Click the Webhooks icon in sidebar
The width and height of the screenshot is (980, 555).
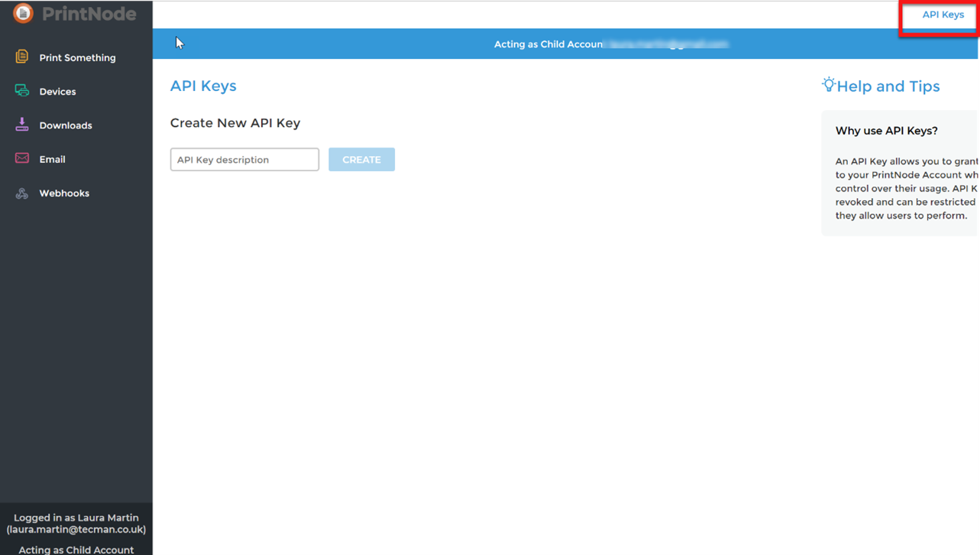[x=21, y=193]
